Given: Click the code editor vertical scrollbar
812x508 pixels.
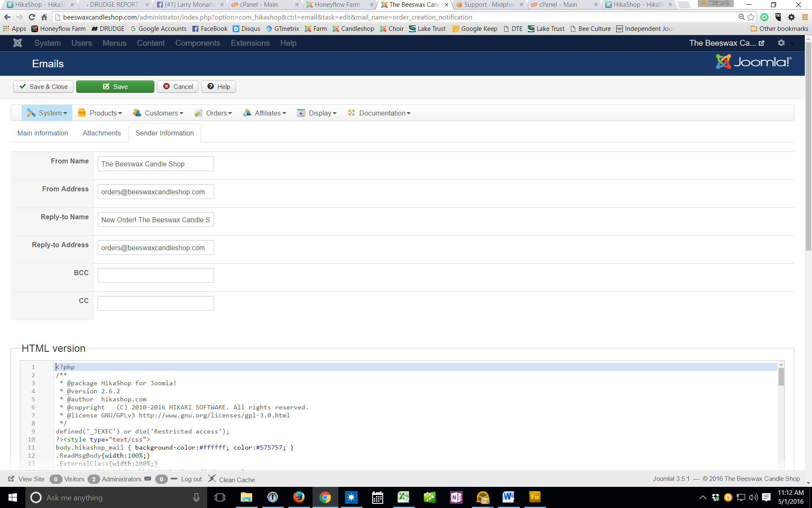Looking at the screenshot, I should click(781, 377).
